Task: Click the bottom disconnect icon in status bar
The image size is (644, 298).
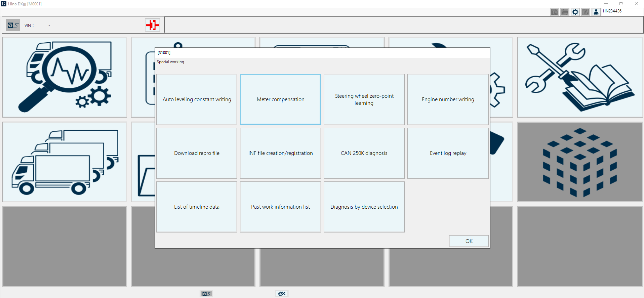Action: (x=282, y=294)
